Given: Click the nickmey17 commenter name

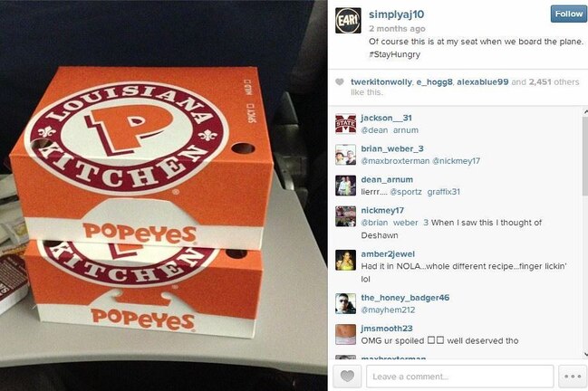Looking at the screenshot, I should pos(382,211).
